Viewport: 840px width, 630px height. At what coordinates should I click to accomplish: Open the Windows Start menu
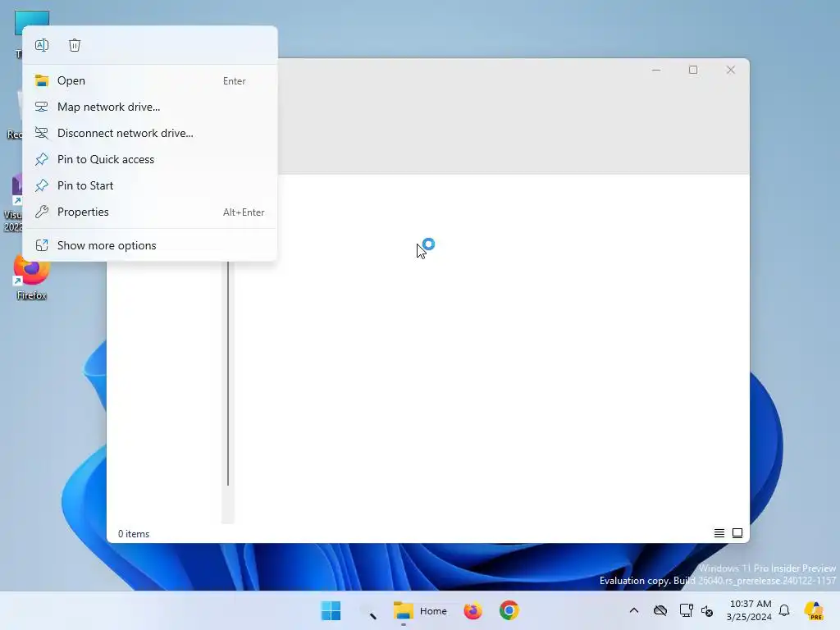331,610
